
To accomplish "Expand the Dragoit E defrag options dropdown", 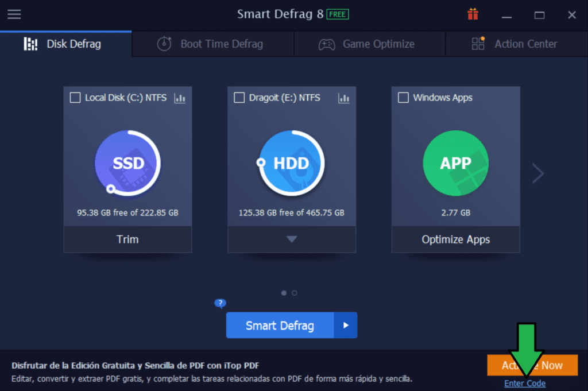I will 292,239.
